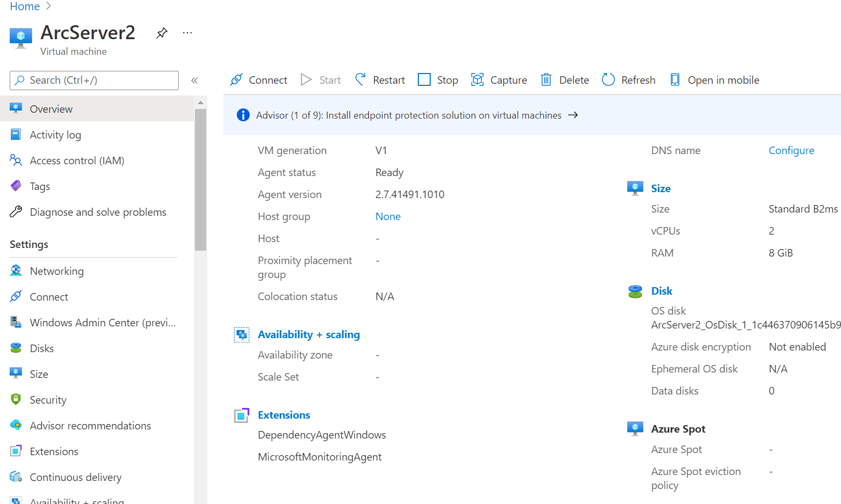The height and width of the screenshot is (504, 841).
Task: Collapse the sidebar with double chevron
Action: click(194, 81)
